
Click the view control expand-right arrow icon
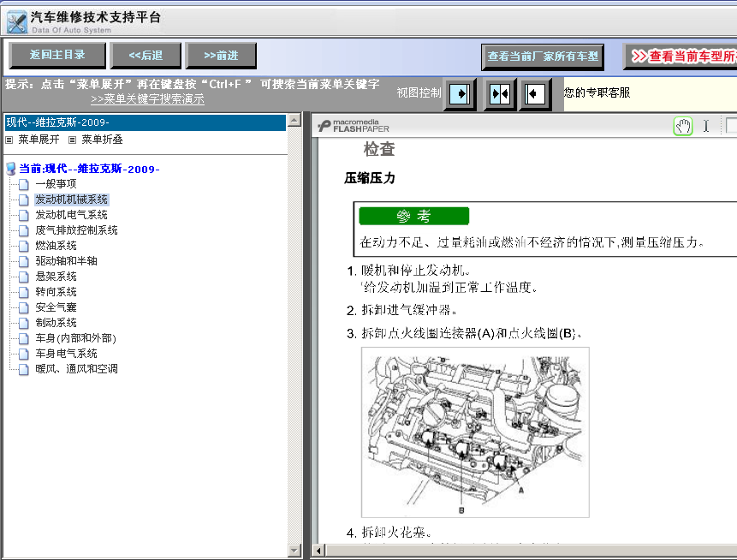[x=461, y=93]
